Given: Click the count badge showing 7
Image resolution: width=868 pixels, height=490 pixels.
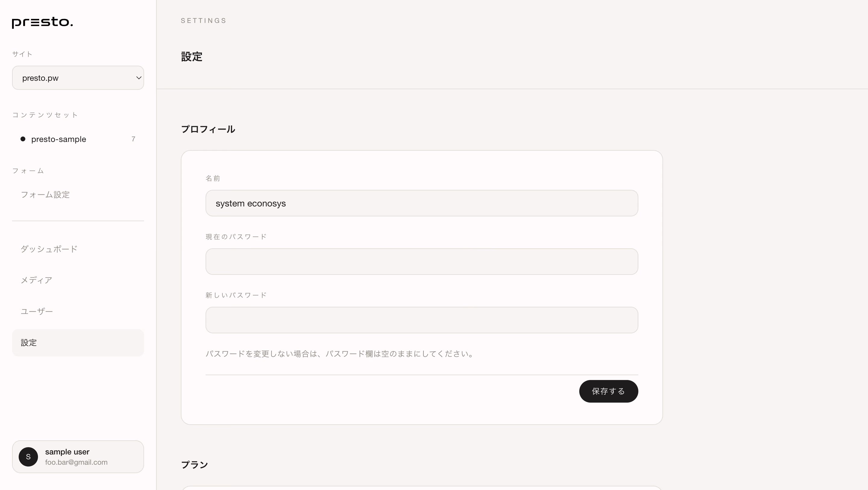Looking at the screenshot, I should pos(134,139).
